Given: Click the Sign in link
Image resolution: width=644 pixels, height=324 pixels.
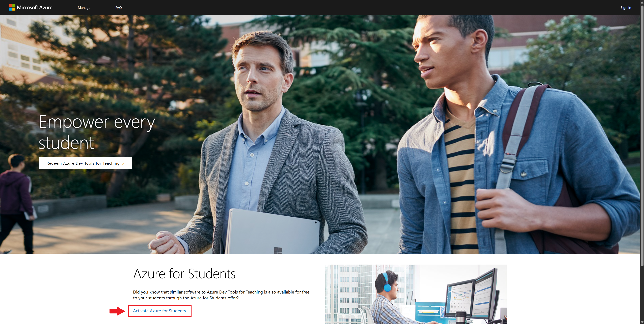Looking at the screenshot, I should [x=626, y=8].
